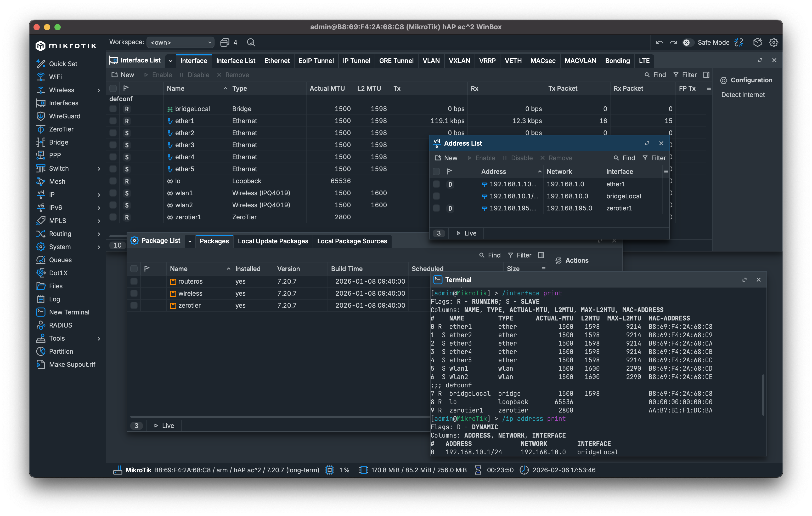Open the Local Update Packages tab
812x516 pixels.
pos(273,241)
